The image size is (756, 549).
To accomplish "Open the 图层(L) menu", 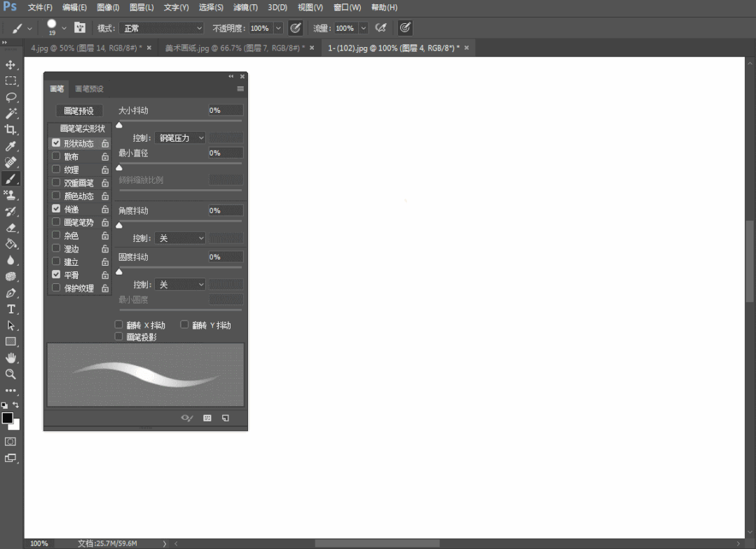I will coord(142,7).
